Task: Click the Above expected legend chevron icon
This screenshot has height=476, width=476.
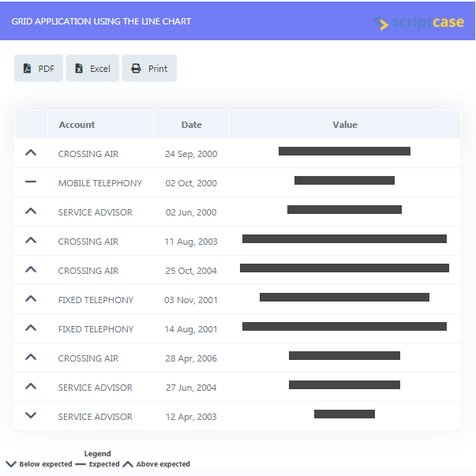Action: click(128, 464)
